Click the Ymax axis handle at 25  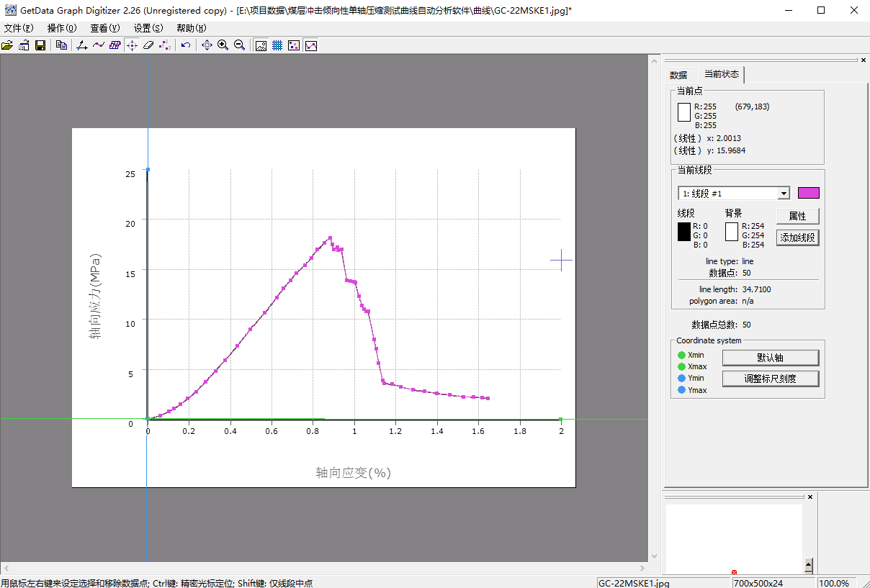148,170
